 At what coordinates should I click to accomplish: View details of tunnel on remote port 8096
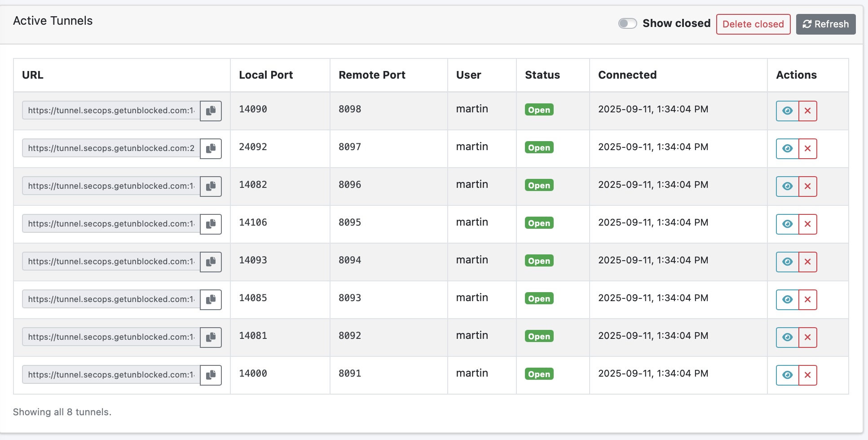787,186
